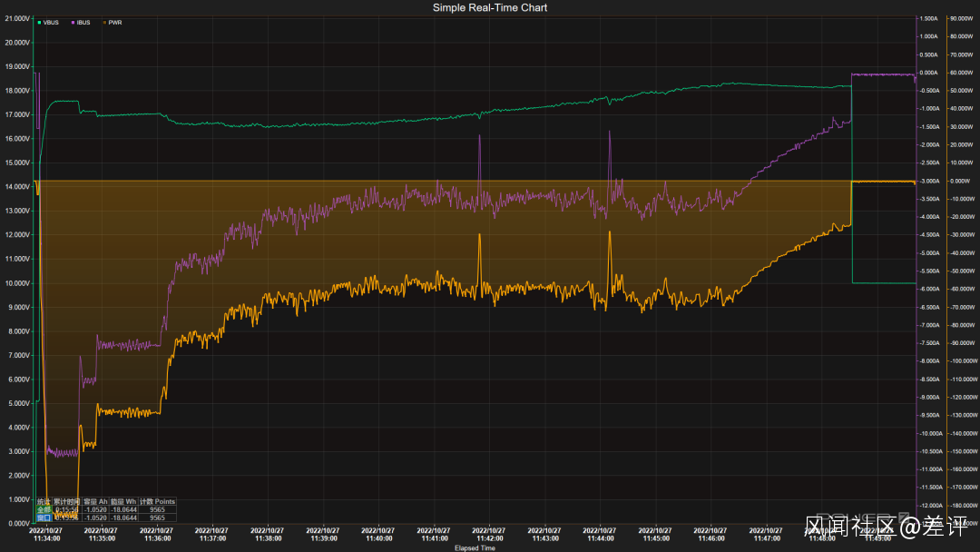Toggle the IBUS series in legend
Viewport: 980px width, 552px height.
[82, 23]
